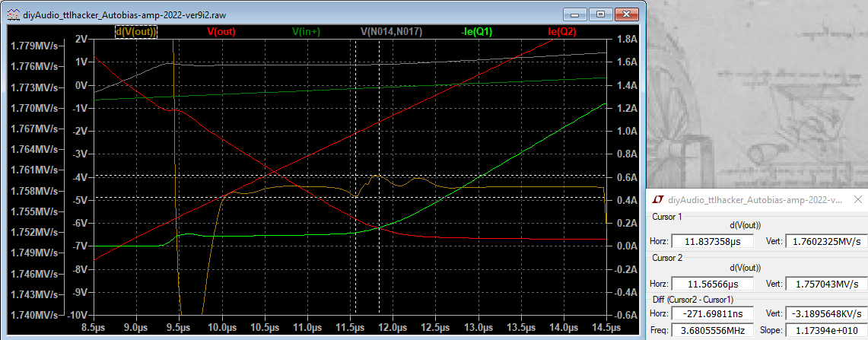The image size is (868, 340).
Task: Select the red V(out) trace label
Action: point(221,32)
